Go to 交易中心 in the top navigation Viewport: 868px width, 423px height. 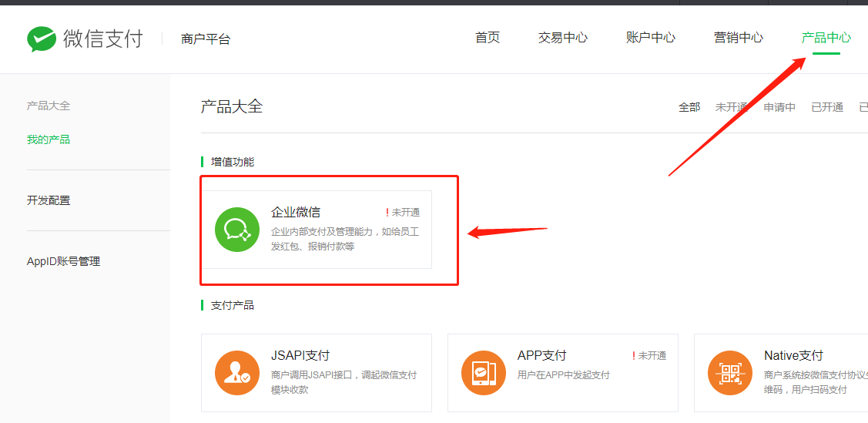click(563, 38)
